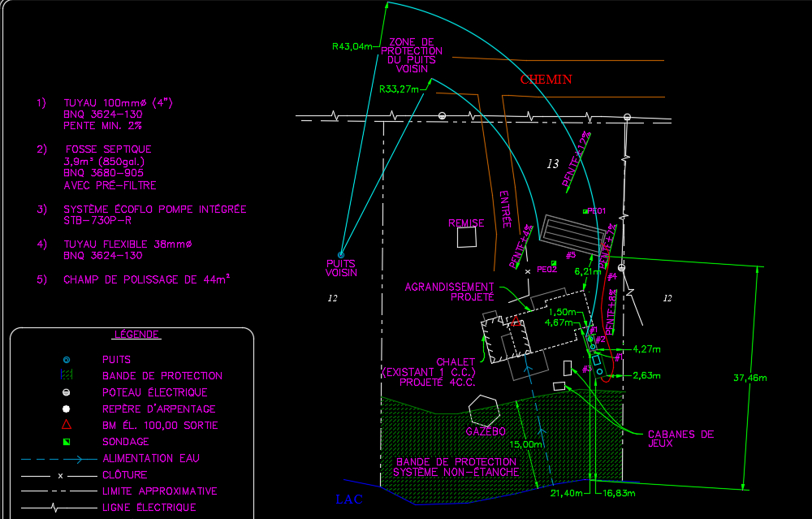Image resolution: width=812 pixels, height=519 pixels.
Task: Select the CLÔTURE line sample in the legend
Action: pos(53,475)
